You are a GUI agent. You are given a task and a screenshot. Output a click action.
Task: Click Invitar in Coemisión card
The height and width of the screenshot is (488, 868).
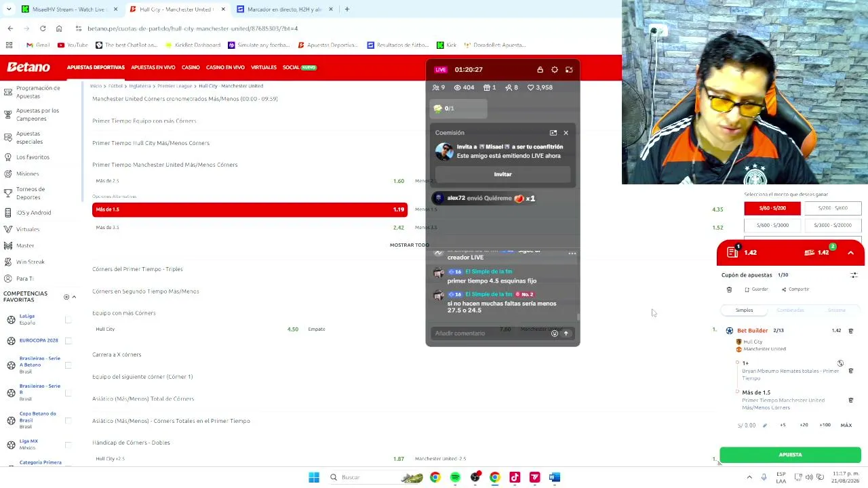[502, 174]
